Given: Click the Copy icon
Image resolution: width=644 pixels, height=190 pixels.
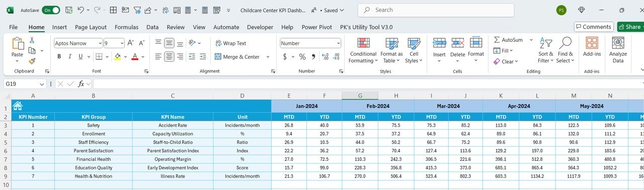Looking at the screenshot, I should coord(32,50).
